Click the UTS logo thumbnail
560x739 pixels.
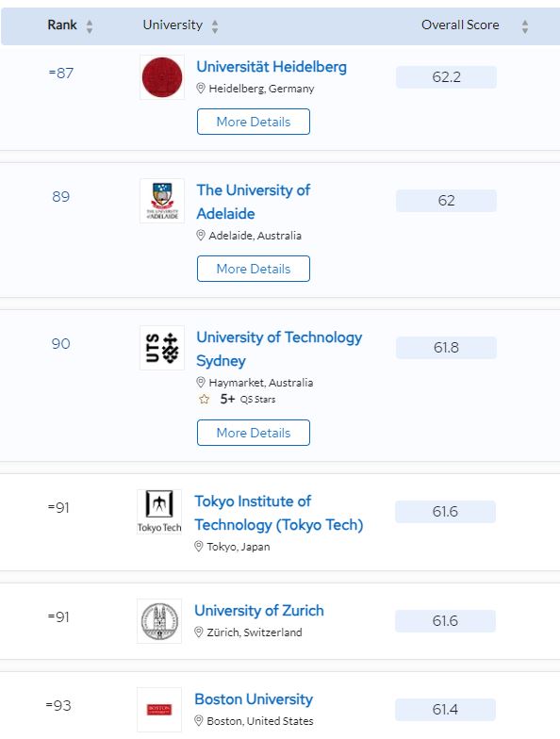[162, 348]
